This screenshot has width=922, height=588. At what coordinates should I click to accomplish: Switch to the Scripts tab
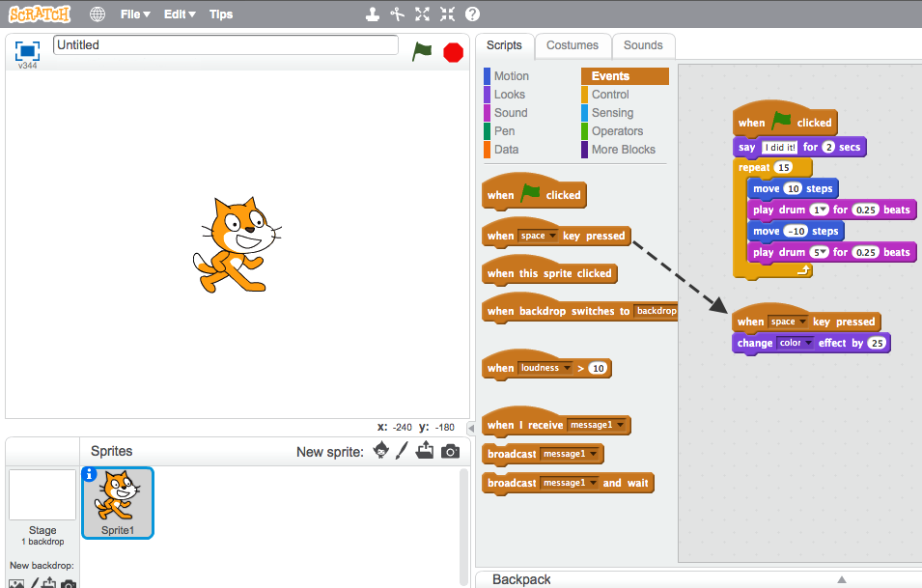pos(505,46)
